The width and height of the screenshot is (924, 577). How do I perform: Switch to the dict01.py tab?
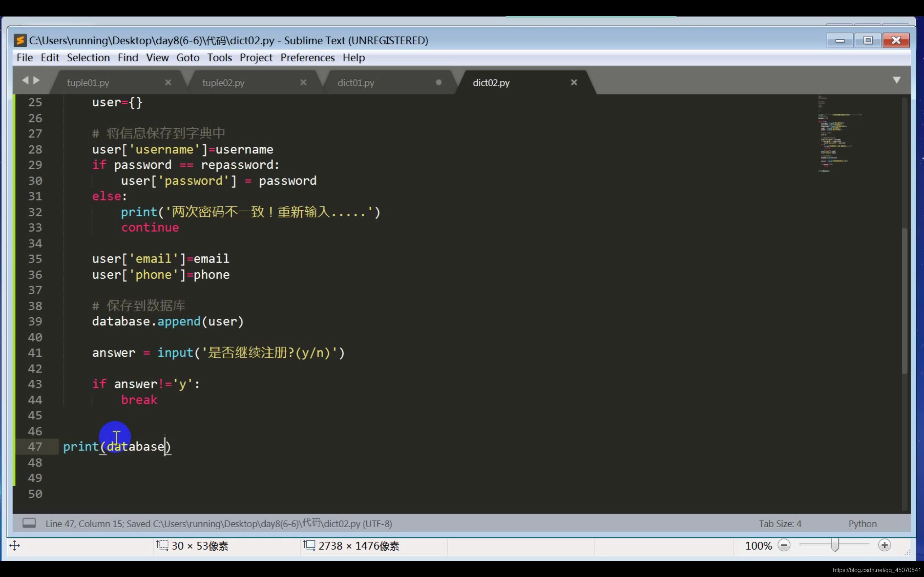click(x=356, y=83)
